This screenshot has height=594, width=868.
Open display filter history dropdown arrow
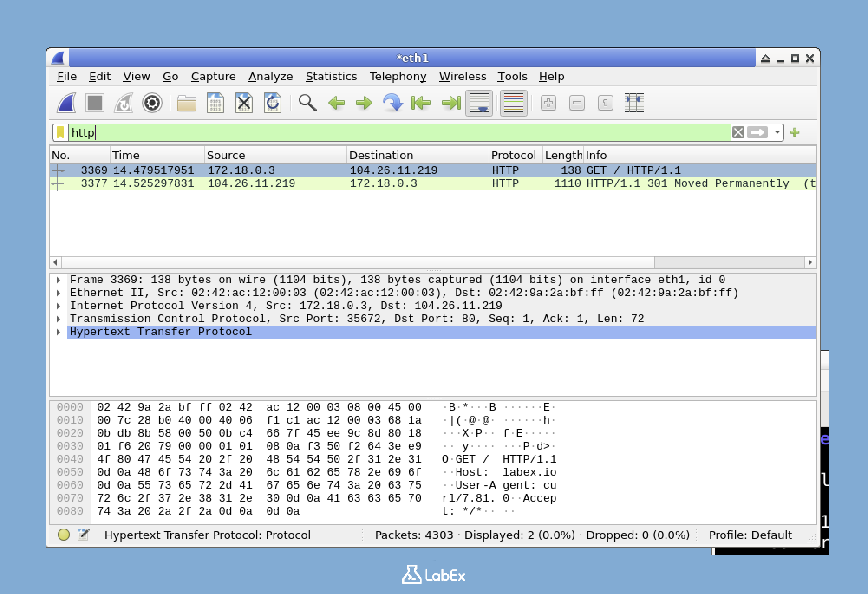[x=777, y=132]
